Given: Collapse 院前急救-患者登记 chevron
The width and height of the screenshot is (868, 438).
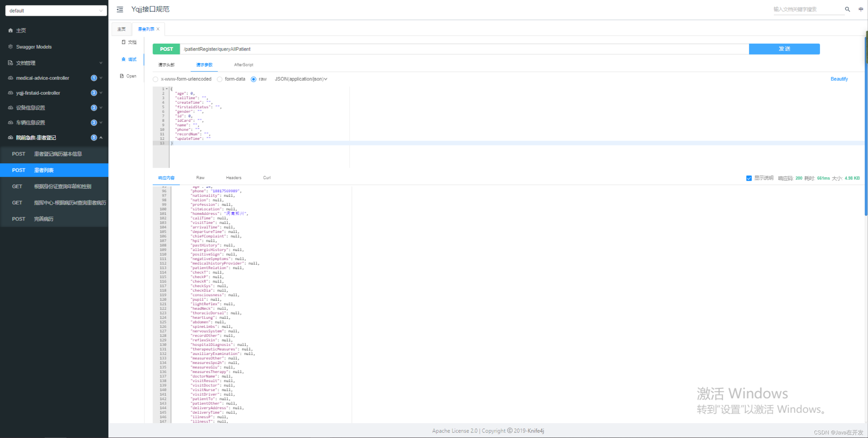Looking at the screenshot, I should coord(101,138).
